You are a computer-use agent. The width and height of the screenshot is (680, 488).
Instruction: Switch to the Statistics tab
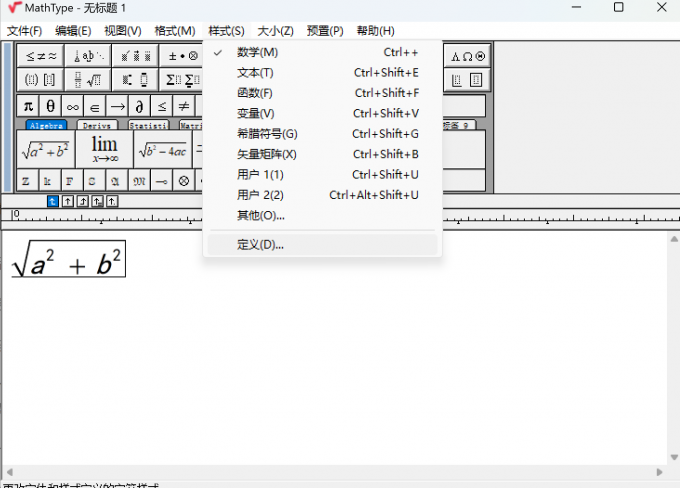click(148, 125)
